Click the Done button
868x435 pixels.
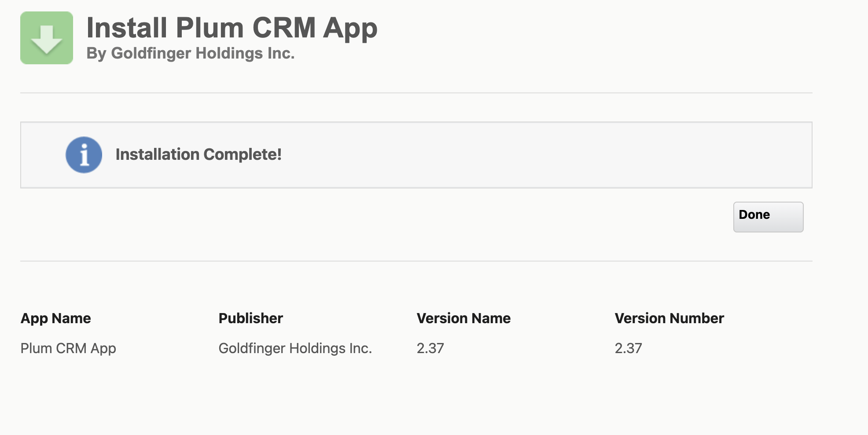coord(768,217)
